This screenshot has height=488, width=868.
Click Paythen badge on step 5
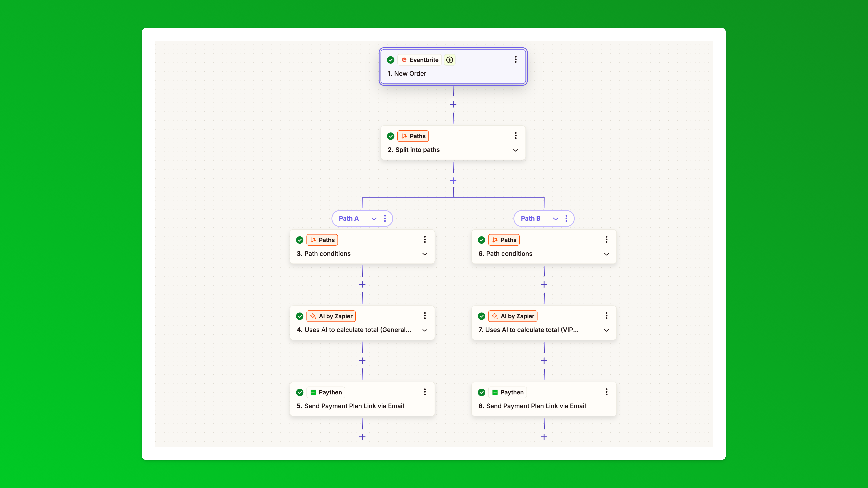(326, 392)
